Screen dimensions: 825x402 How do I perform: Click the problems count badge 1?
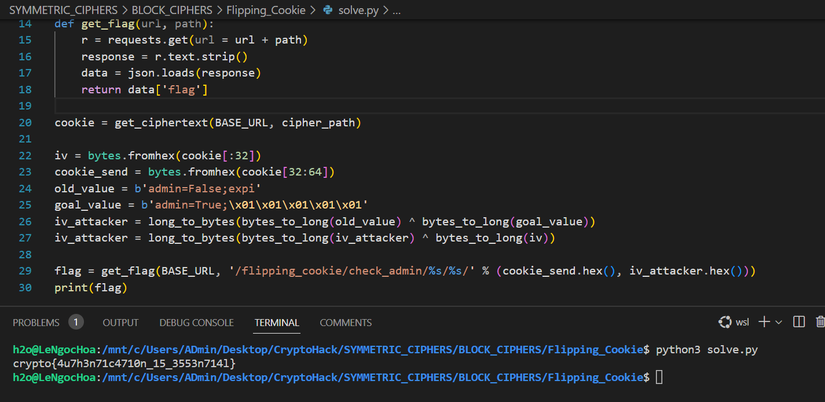click(x=76, y=322)
